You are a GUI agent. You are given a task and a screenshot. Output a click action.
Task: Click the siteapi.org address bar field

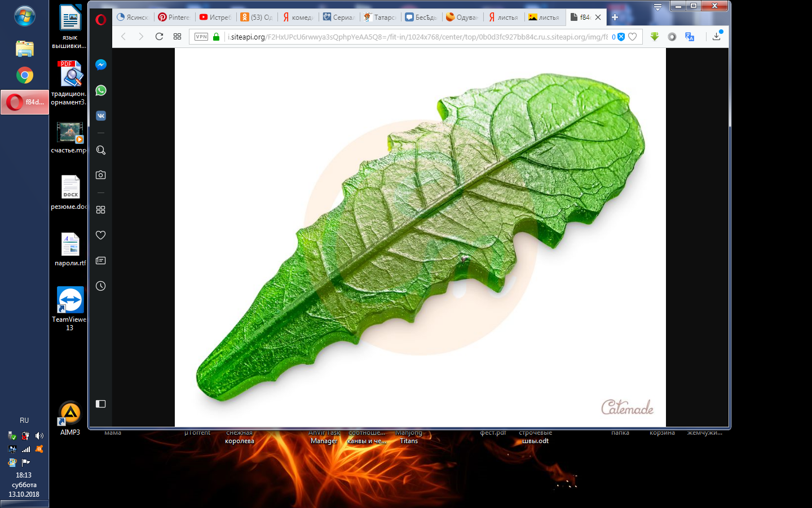(417, 37)
